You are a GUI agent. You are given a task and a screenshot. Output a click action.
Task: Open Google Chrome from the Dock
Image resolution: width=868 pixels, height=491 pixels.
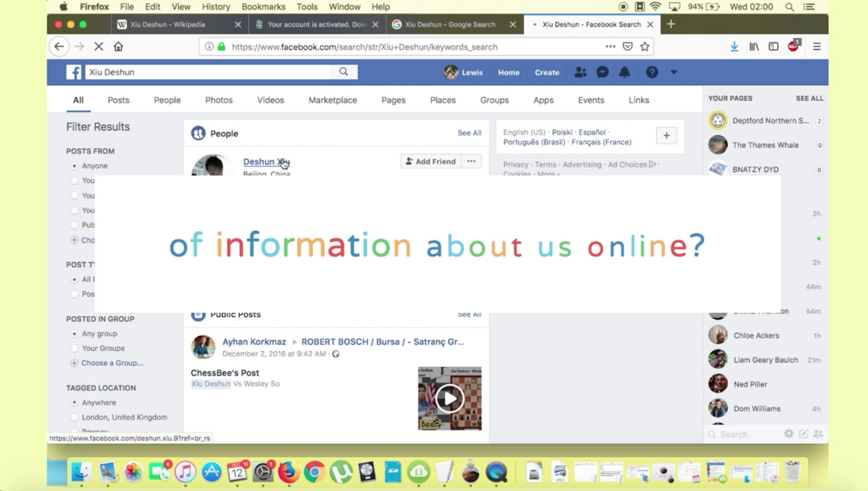click(314, 472)
